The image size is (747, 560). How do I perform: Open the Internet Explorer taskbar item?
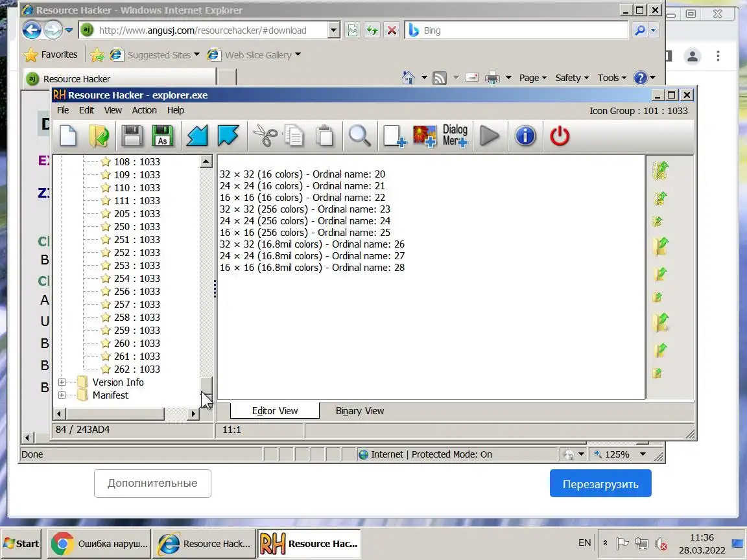point(204,543)
